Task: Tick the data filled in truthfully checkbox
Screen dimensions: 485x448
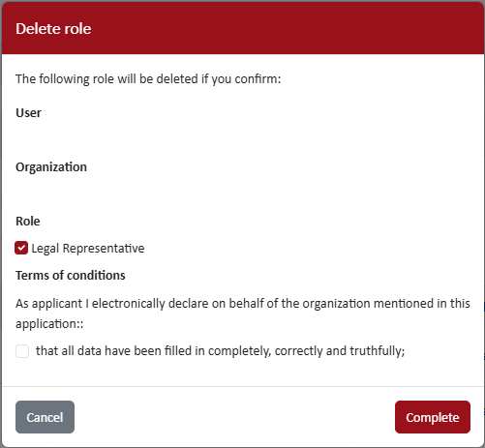Action: [x=22, y=351]
